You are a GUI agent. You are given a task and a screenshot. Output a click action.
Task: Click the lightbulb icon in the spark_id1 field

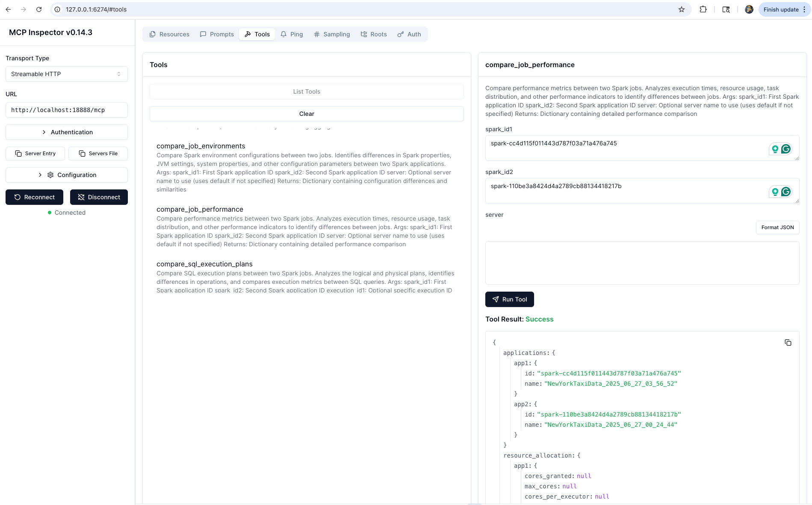point(775,149)
